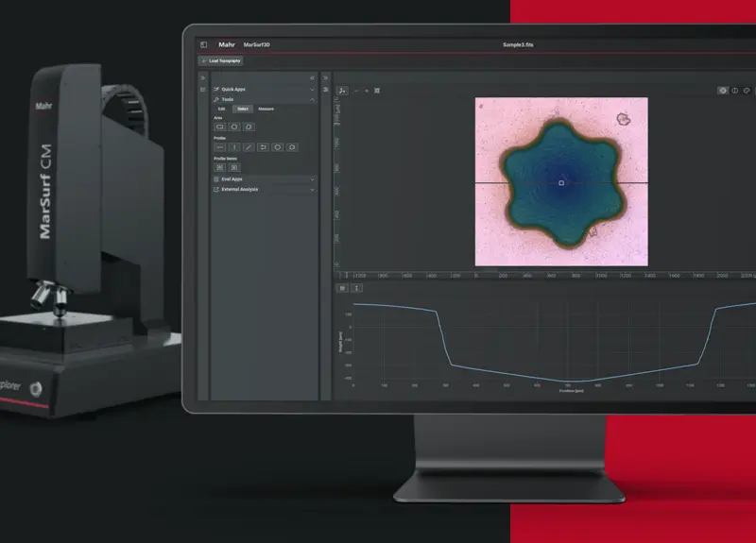
Task: Click the Sample3 file title text
Action: (x=518, y=44)
